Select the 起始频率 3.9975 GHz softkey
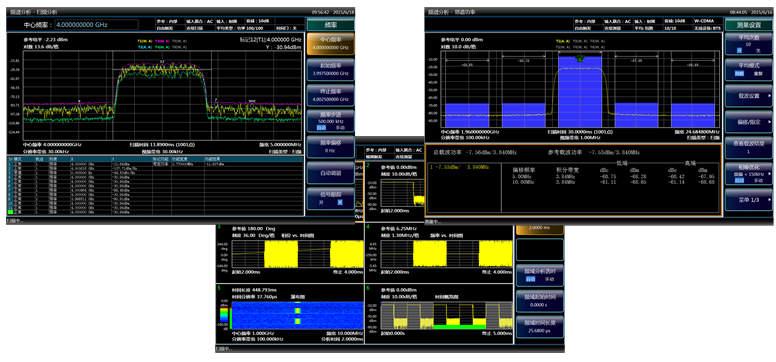The width and height of the screenshot is (776, 362). [x=331, y=70]
